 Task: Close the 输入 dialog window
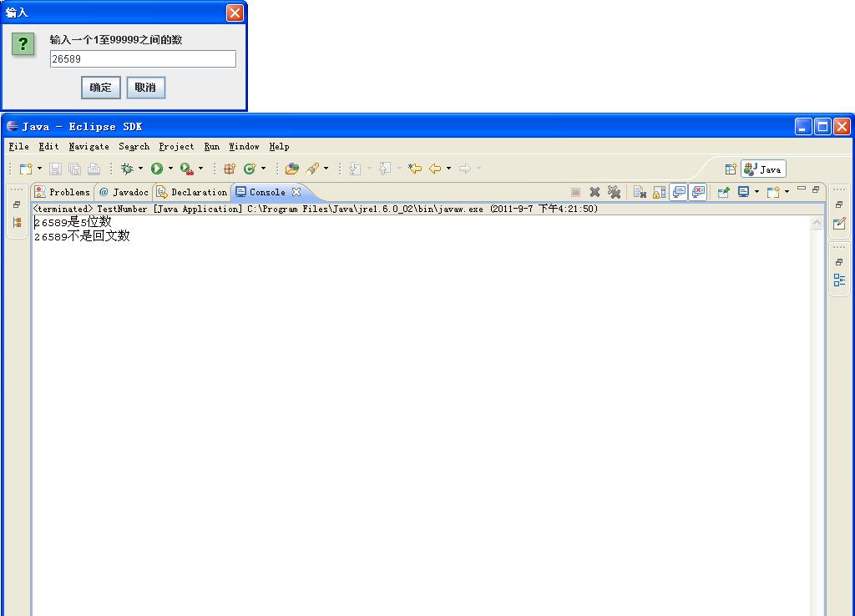click(235, 13)
